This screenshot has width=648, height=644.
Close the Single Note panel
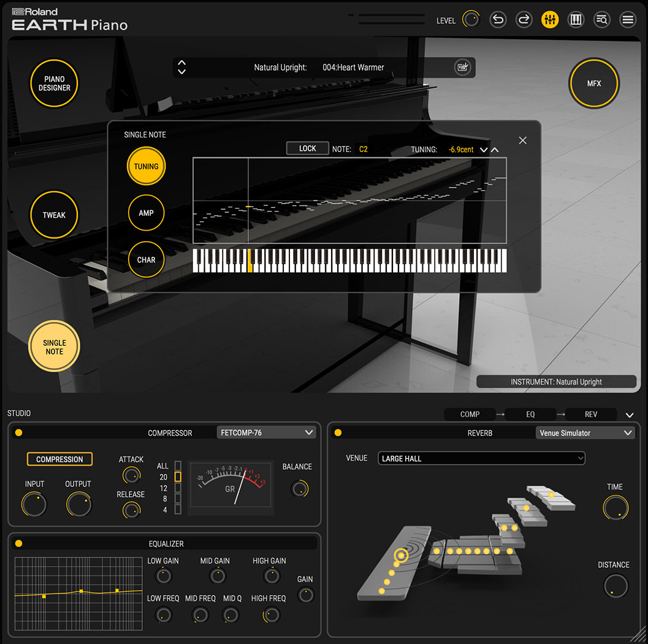point(522,140)
